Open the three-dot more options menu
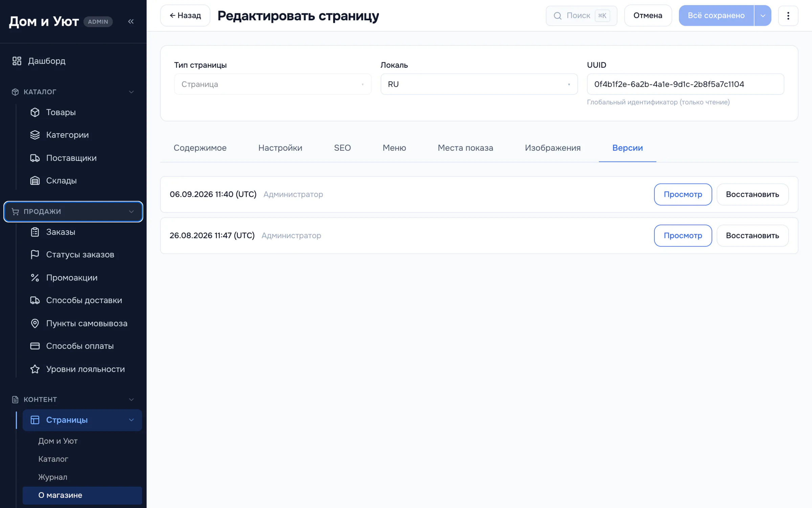Screen dimensions: 812x508 pos(788,16)
